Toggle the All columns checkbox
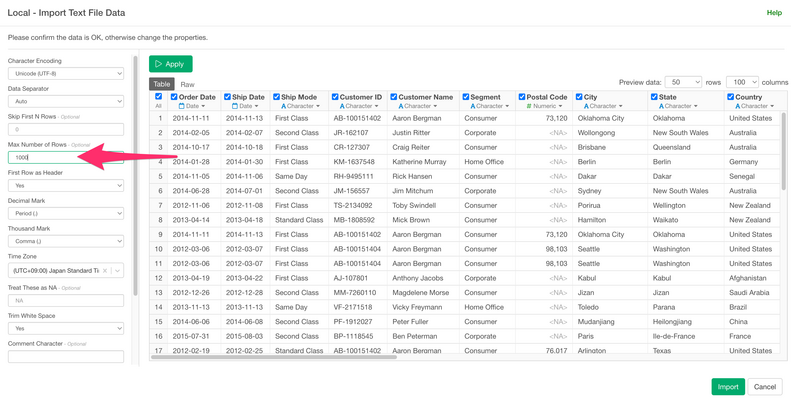 pos(158,96)
